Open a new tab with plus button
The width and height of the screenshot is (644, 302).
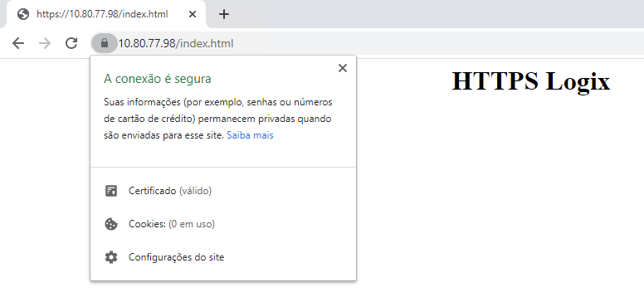(223, 14)
